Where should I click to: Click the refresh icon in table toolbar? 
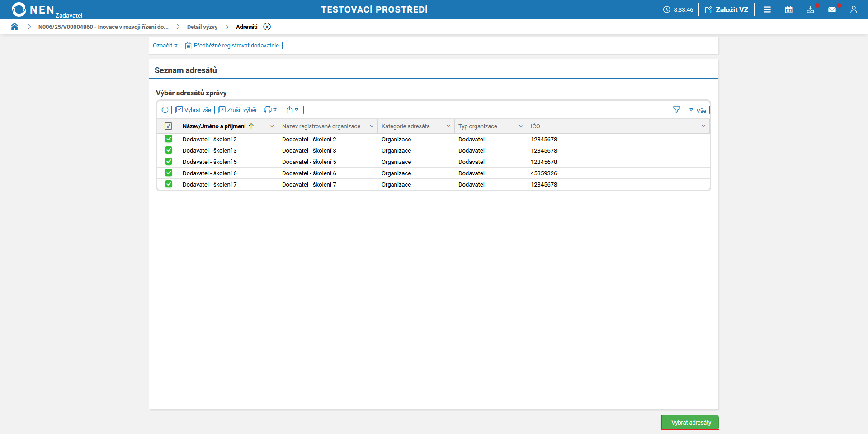tap(165, 110)
